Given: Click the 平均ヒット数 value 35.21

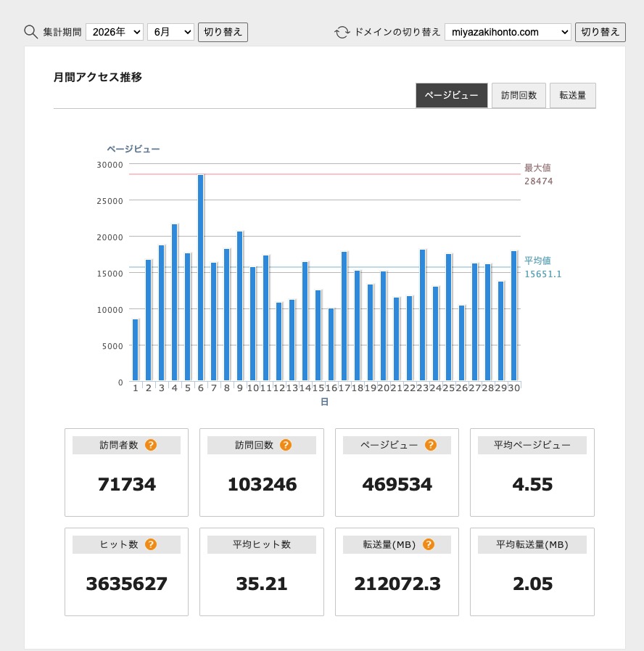Looking at the screenshot, I should 261,584.
